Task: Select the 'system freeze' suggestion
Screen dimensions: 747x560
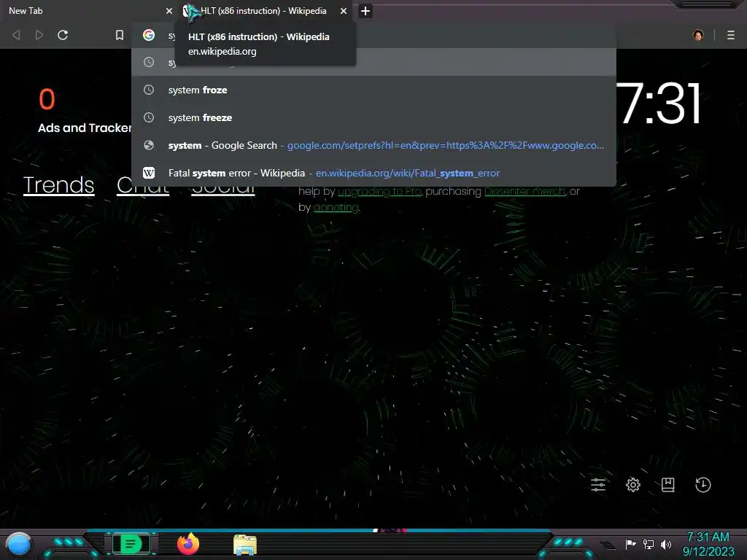Action: 373,117
